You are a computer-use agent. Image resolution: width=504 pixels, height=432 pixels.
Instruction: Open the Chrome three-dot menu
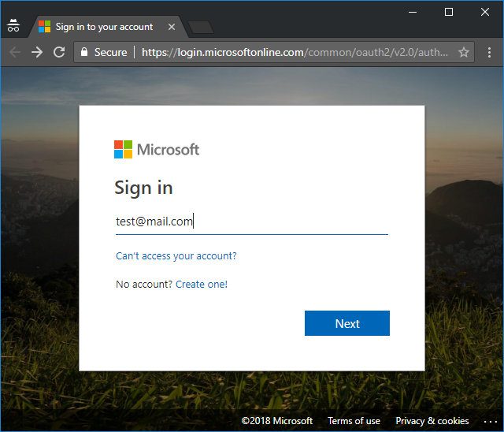tap(488, 52)
